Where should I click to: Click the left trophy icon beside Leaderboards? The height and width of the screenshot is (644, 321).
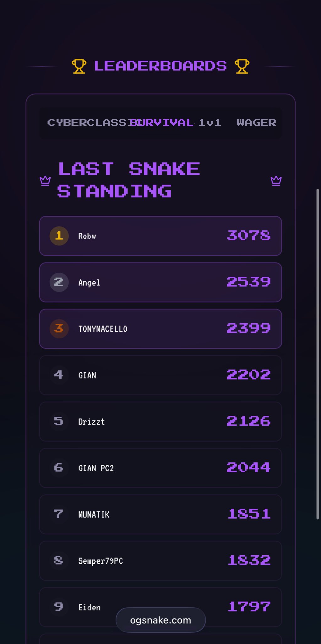point(79,66)
